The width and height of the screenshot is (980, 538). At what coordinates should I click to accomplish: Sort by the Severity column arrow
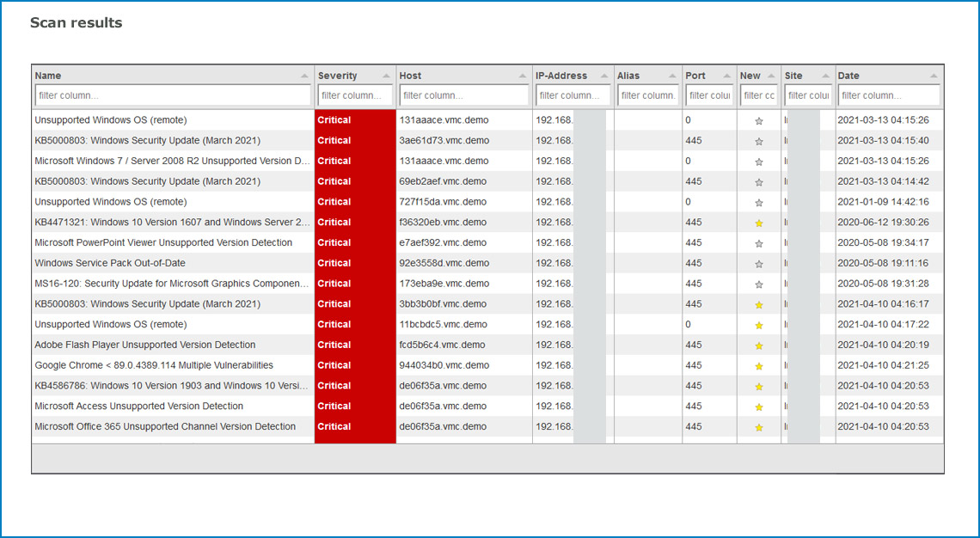click(x=386, y=76)
